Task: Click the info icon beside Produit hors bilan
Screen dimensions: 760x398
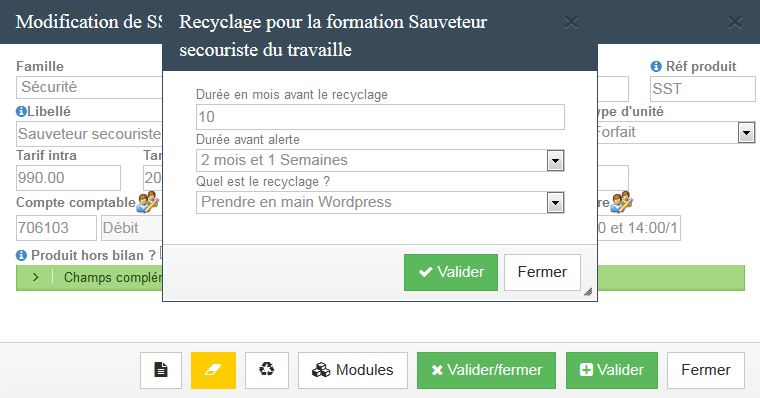Action: [x=21, y=255]
